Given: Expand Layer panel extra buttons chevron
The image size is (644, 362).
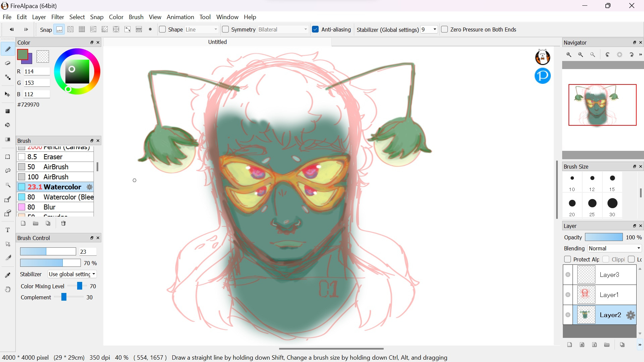Looking at the screenshot, I should click(x=640, y=345).
